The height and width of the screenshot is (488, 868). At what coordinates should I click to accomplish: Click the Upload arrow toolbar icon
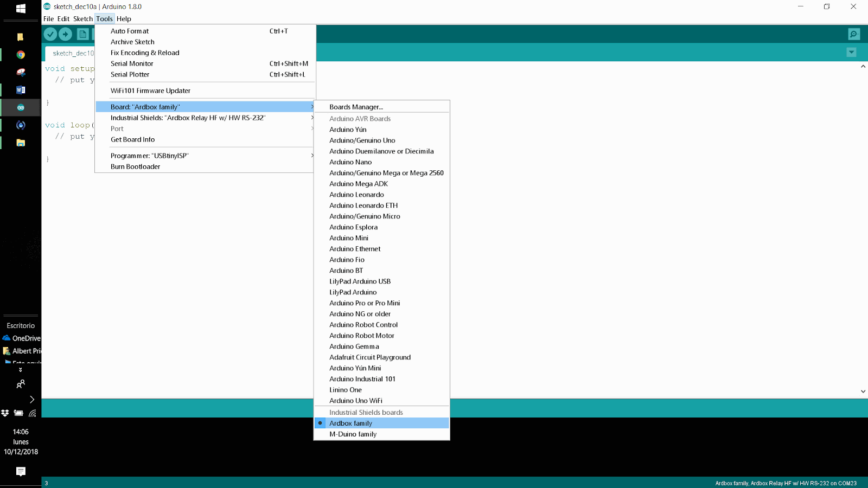click(66, 34)
